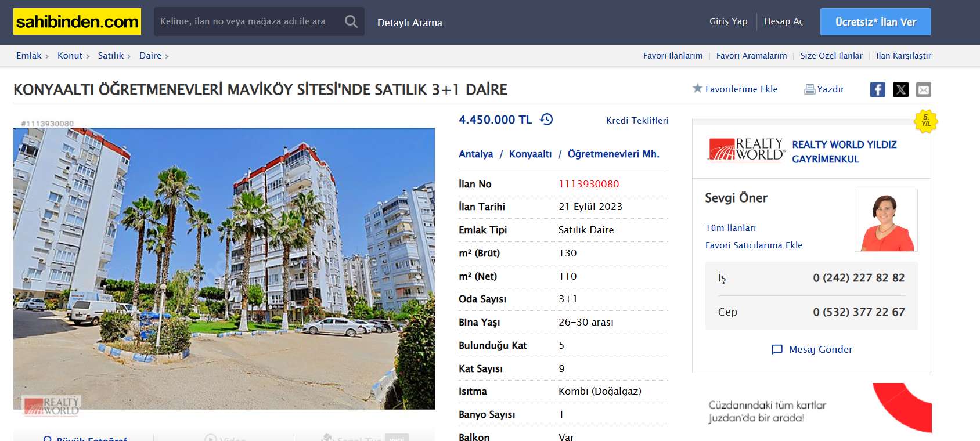Click the Yazdır print link
The width and height of the screenshot is (980, 441).
click(x=831, y=89)
